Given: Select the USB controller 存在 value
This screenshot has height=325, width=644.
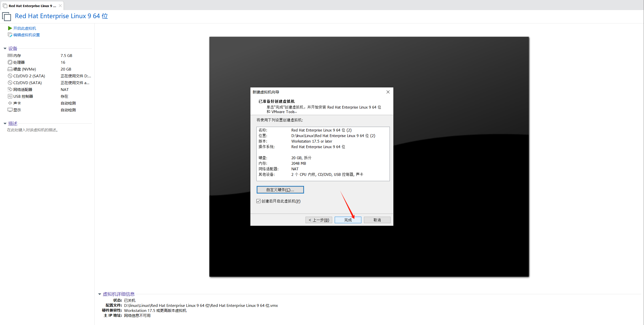Looking at the screenshot, I should click(64, 96).
